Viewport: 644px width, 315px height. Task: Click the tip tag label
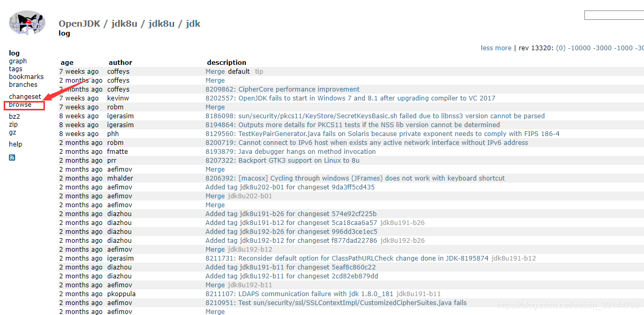coord(259,72)
